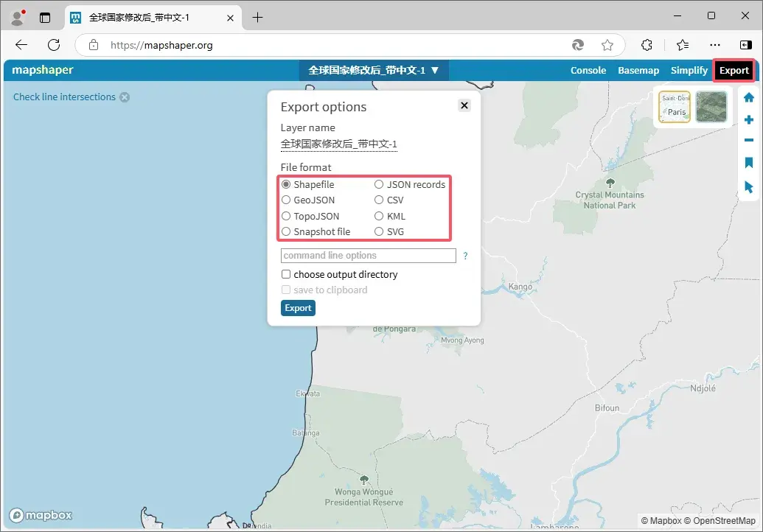Open the Simplify tool link
Viewport: 763px width, 532px height.
pyautogui.click(x=689, y=70)
